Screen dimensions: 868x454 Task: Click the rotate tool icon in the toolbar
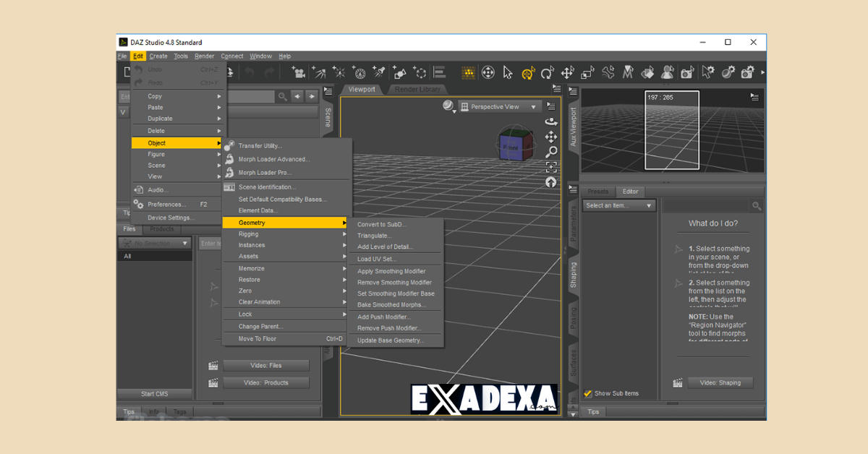pyautogui.click(x=548, y=72)
